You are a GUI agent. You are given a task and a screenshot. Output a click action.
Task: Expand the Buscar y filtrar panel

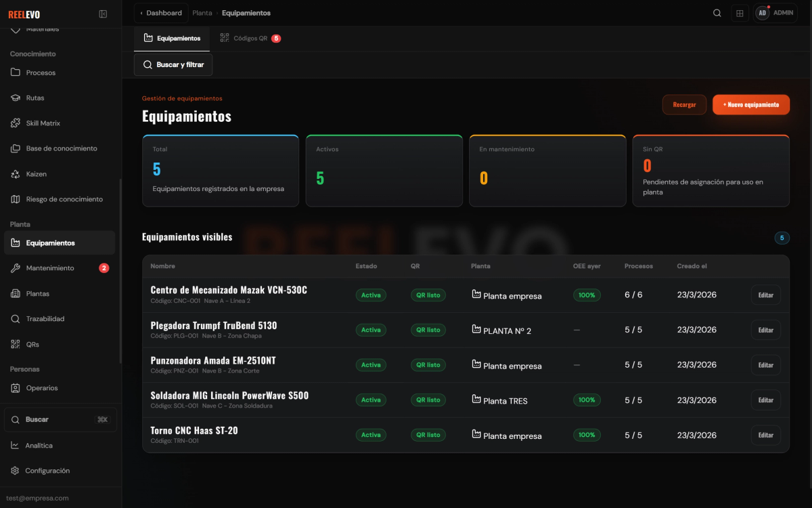coord(173,65)
